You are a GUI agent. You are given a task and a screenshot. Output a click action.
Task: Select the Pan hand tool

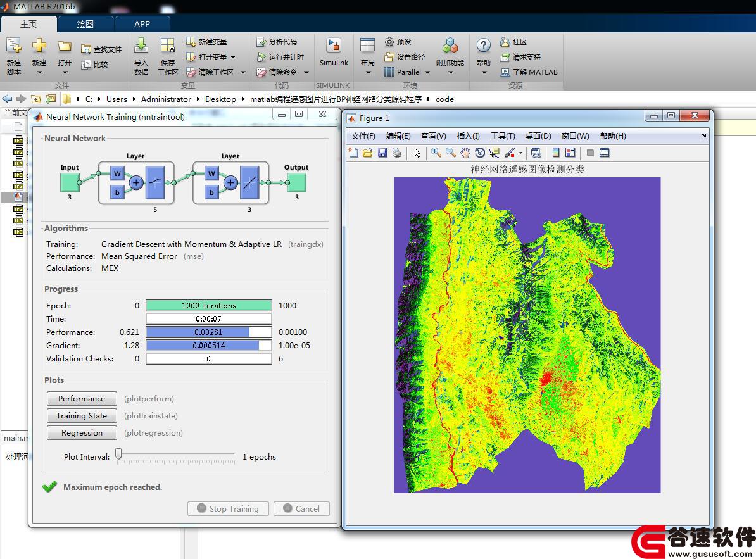[x=465, y=153]
